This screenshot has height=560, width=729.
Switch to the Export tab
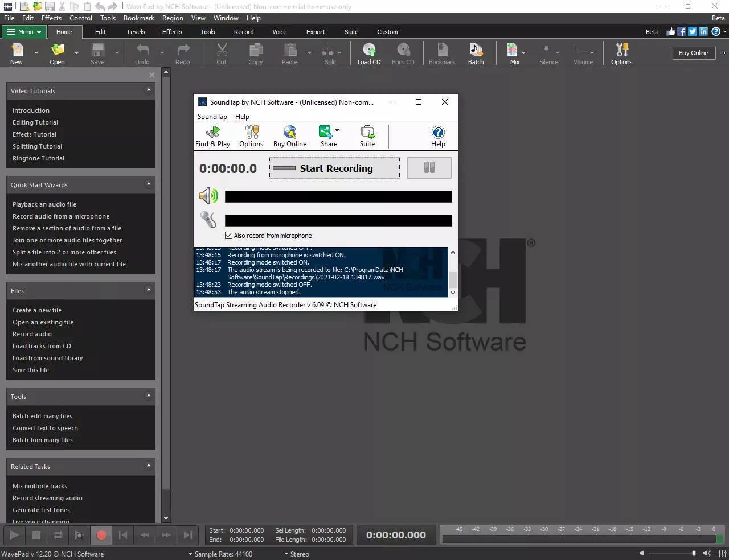[316, 32]
